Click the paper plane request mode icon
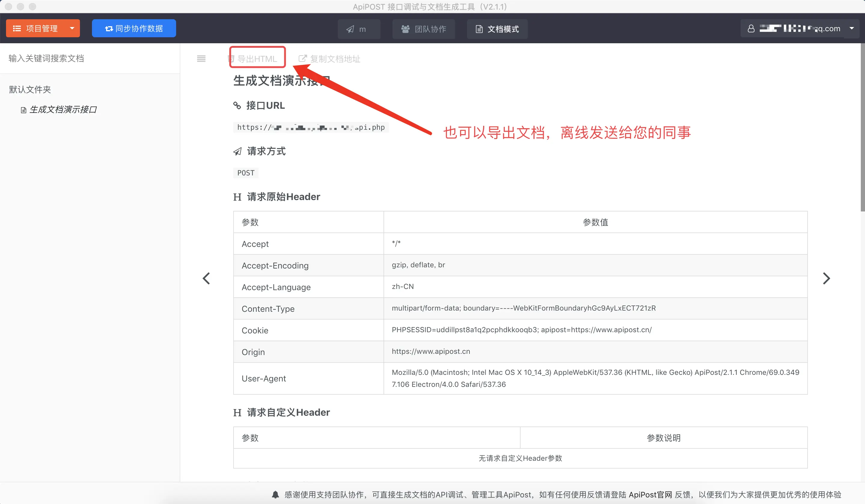 (350, 29)
